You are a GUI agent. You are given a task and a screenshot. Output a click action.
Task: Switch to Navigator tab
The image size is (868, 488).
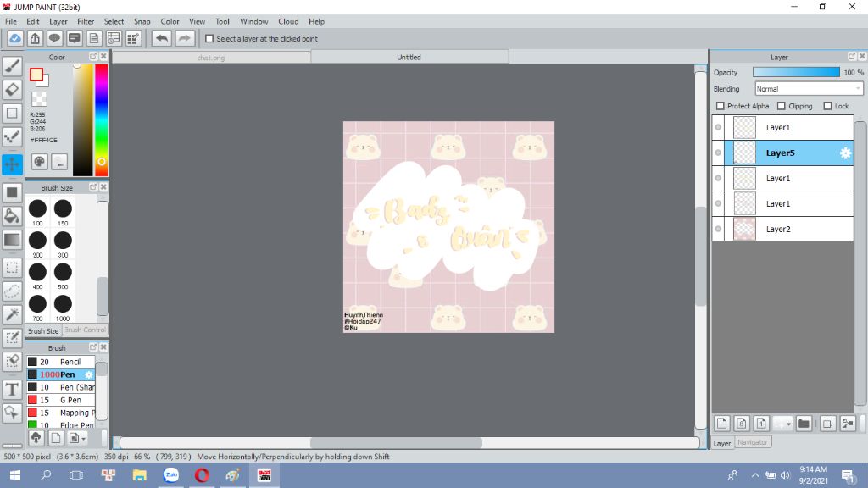753,442
